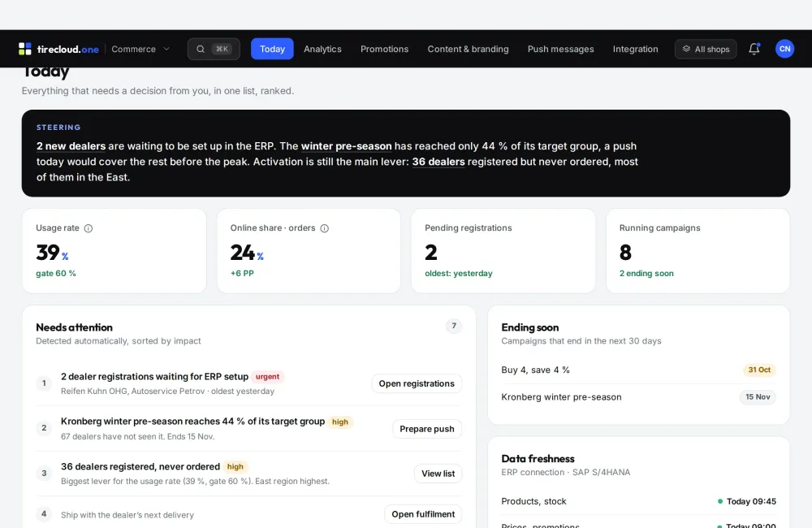Open 'Buy 4, save 4 %' campaign
Image resolution: width=812 pixels, height=528 pixels.
[x=535, y=370]
